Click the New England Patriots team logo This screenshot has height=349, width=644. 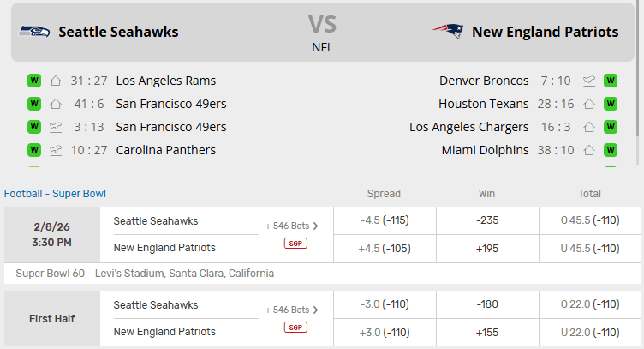pos(447,32)
